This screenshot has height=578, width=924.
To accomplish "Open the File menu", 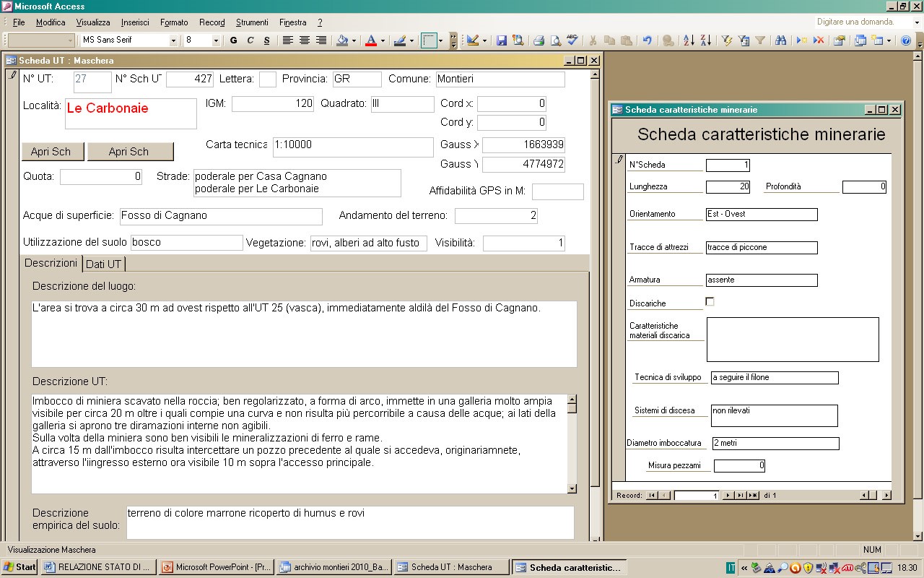I will click(x=19, y=22).
